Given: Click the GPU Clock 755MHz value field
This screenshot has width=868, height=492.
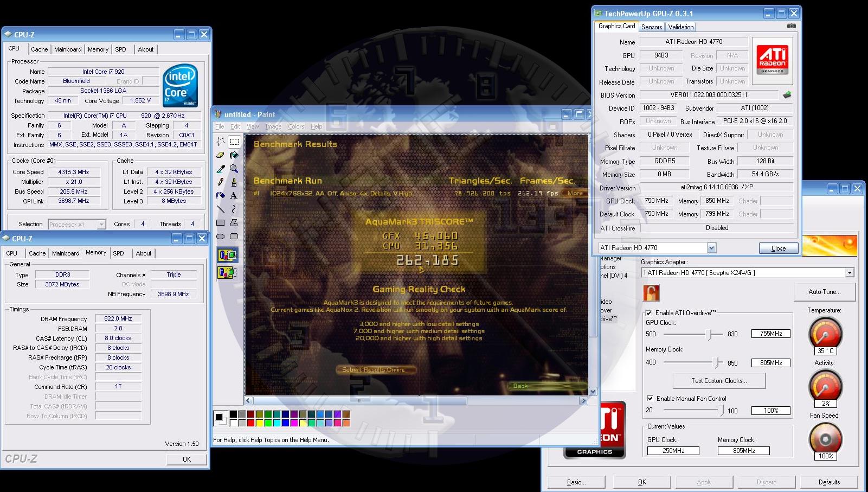Looking at the screenshot, I should 770,334.
